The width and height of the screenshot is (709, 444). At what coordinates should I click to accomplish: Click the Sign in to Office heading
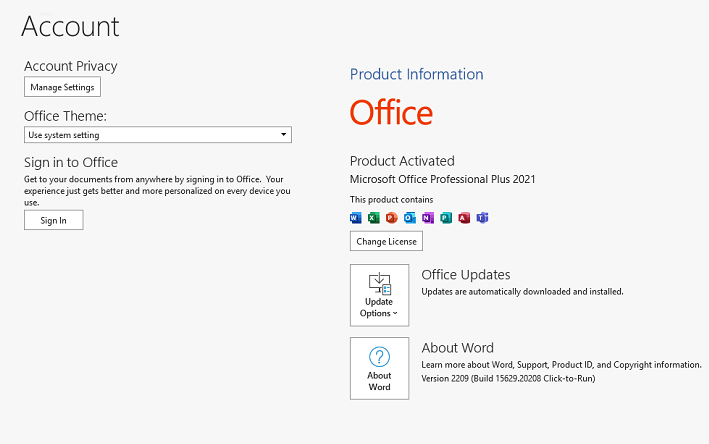(x=71, y=162)
